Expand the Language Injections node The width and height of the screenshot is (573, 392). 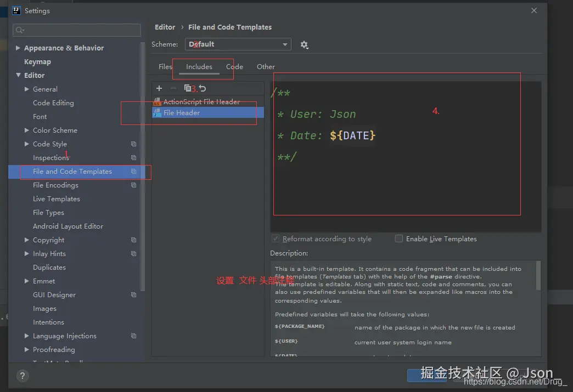pos(27,336)
